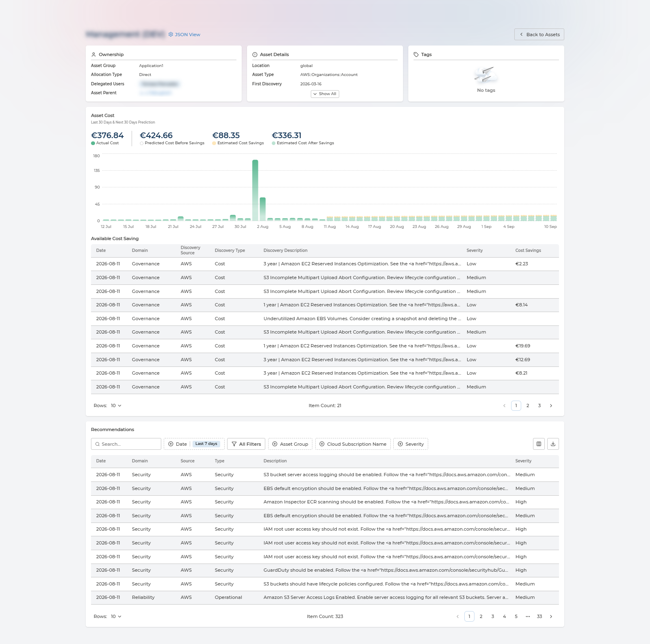Click the chevron in Back to Assets
Screen dimensions: 650x644
[x=521, y=35]
